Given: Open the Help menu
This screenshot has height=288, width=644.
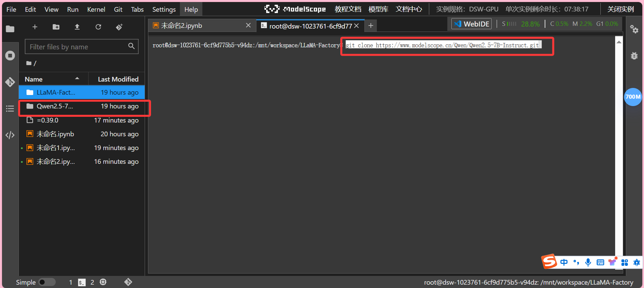Looking at the screenshot, I should [x=191, y=9].
